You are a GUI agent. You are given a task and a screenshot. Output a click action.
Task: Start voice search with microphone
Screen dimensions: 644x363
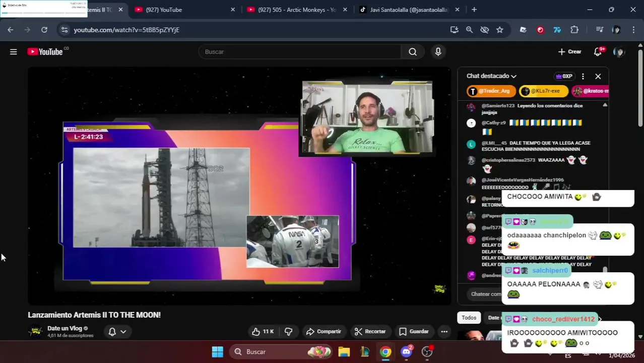438,51
